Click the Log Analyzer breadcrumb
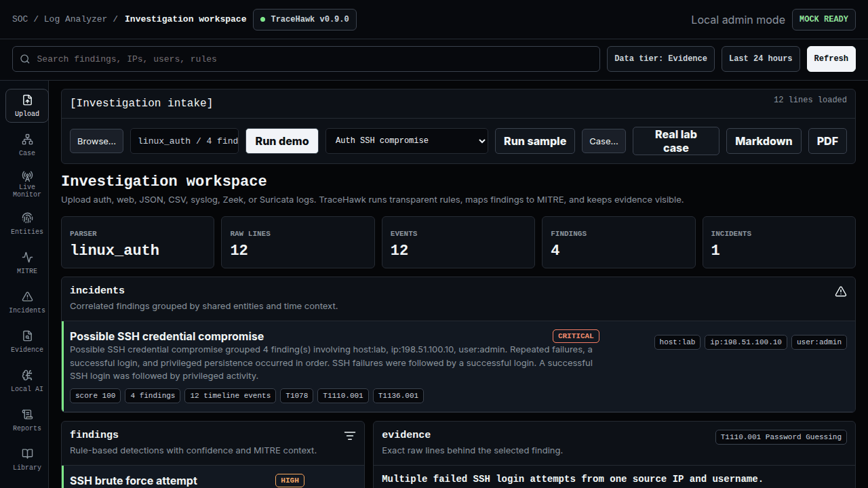 point(75,19)
